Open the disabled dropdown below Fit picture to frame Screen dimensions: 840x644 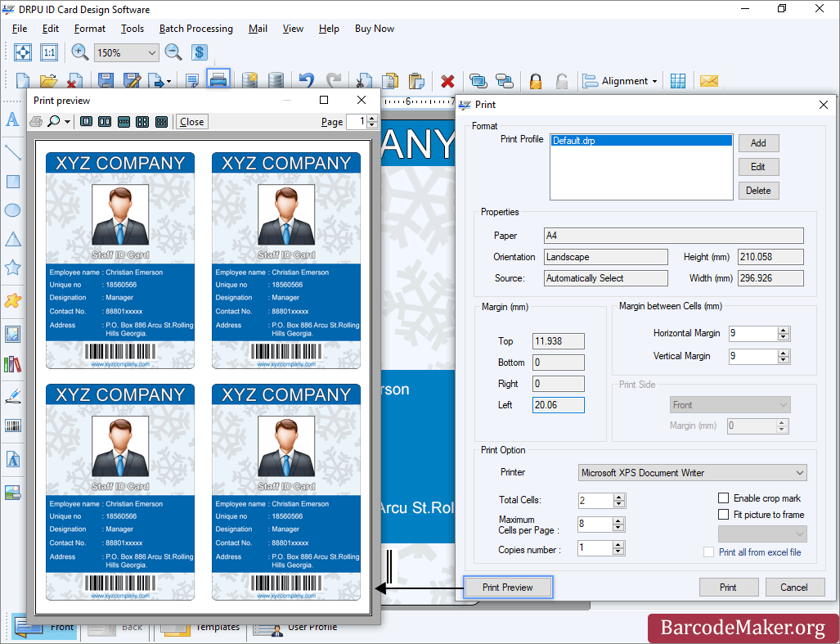coord(762,534)
